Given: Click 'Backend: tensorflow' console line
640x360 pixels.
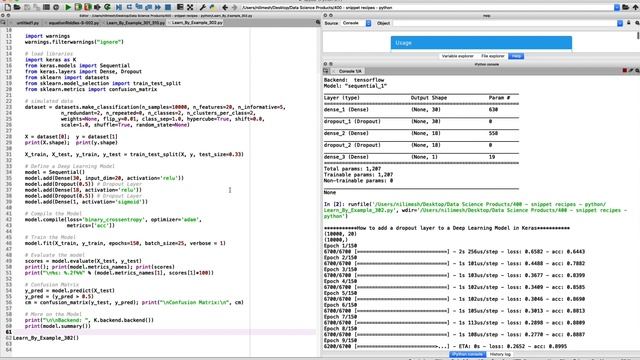Looking at the screenshot, I should (x=354, y=80).
